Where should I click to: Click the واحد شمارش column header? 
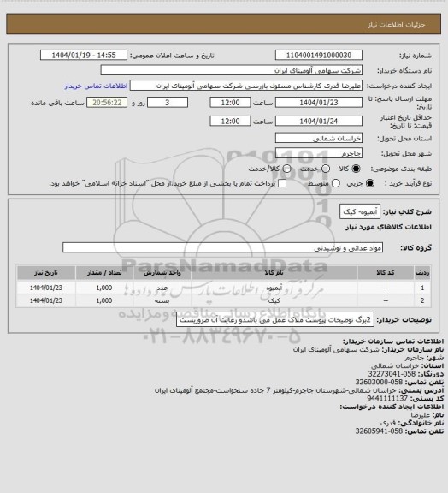click(x=162, y=272)
